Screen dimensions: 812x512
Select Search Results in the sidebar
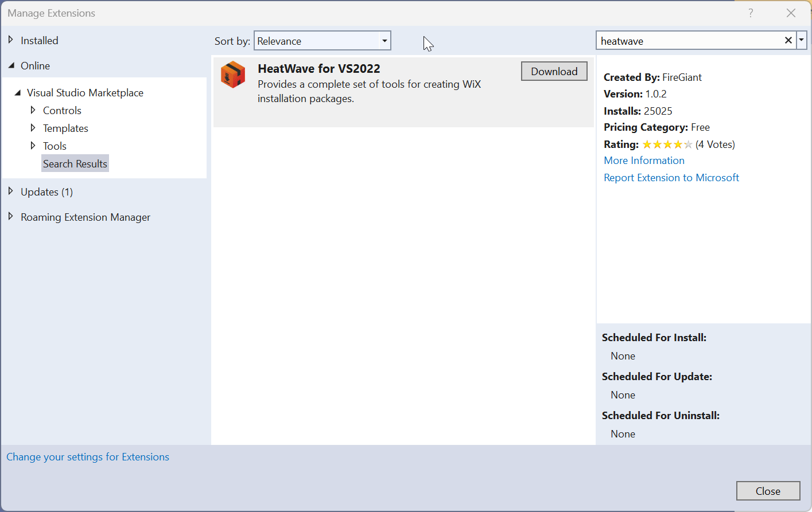[75, 163]
